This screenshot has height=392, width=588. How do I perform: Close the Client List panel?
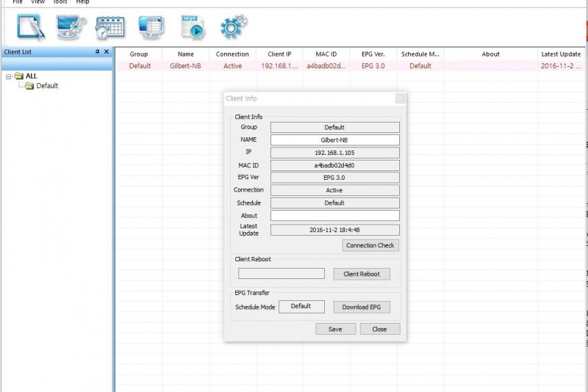click(107, 52)
